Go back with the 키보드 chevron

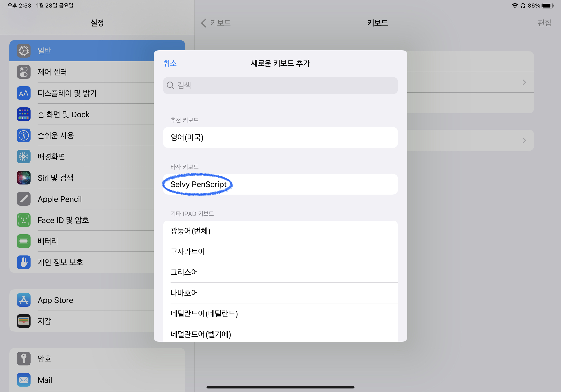click(203, 23)
